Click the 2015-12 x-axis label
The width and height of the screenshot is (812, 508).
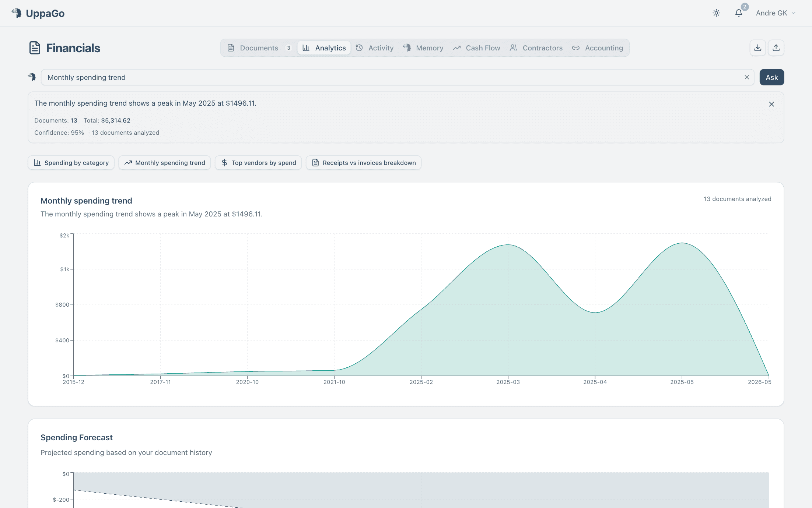73,382
